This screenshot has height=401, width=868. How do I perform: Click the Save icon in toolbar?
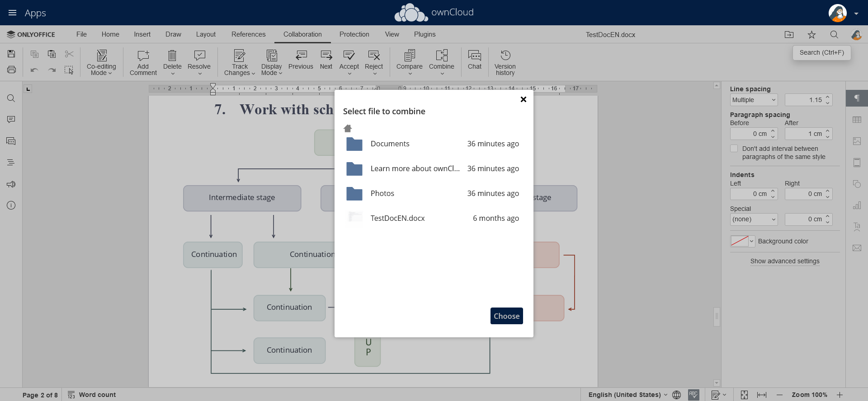coord(11,54)
